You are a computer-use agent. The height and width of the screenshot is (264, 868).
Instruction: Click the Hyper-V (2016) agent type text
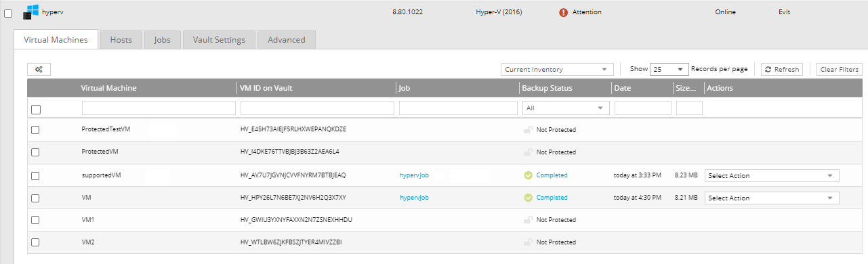[x=499, y=12]
